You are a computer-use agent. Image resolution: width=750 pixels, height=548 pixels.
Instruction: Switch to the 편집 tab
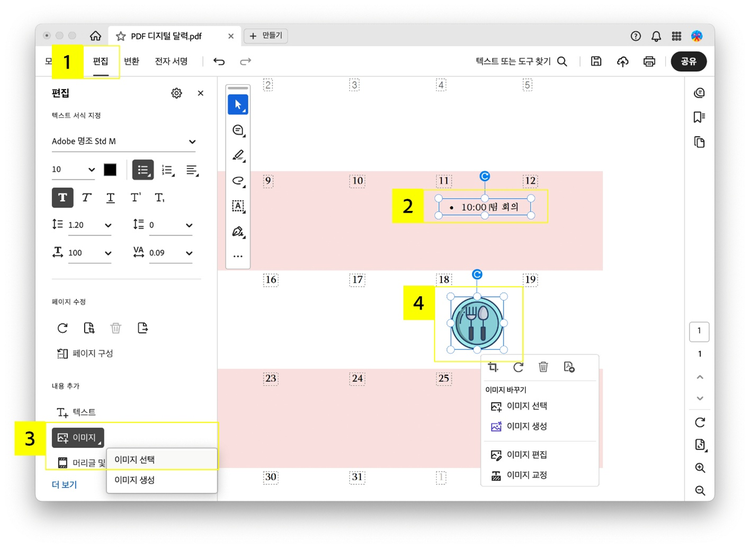point(100,61)
